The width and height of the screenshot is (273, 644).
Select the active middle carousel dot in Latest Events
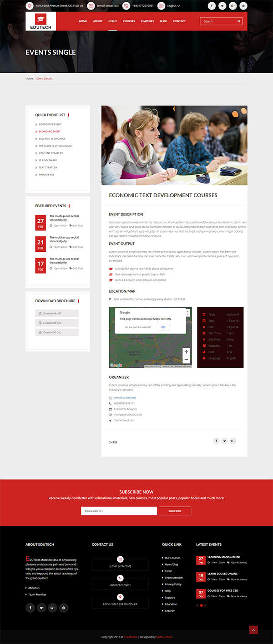pos(202,605)
